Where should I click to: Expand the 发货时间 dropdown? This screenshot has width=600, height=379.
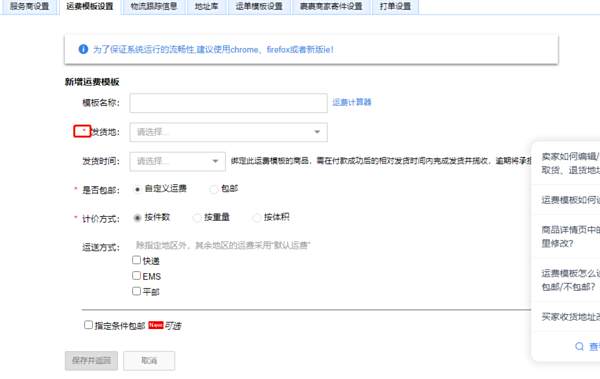pyautogui.click(x=178, y=161)
